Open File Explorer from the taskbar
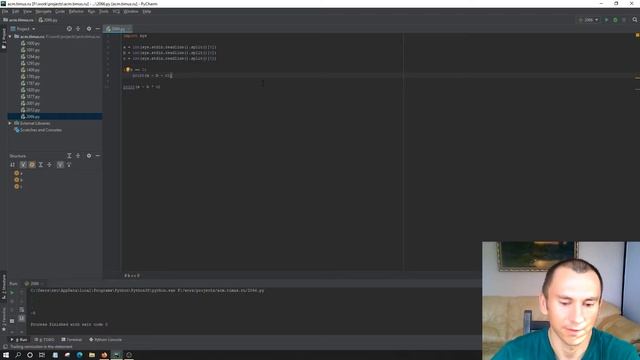Viewport: 640px width, 360px height. pyautogui.click(x=92, y=355)
